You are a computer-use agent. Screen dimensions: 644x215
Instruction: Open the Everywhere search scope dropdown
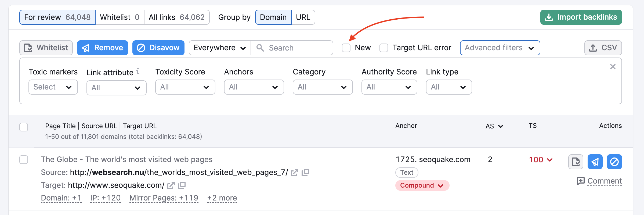pos(219,48)
